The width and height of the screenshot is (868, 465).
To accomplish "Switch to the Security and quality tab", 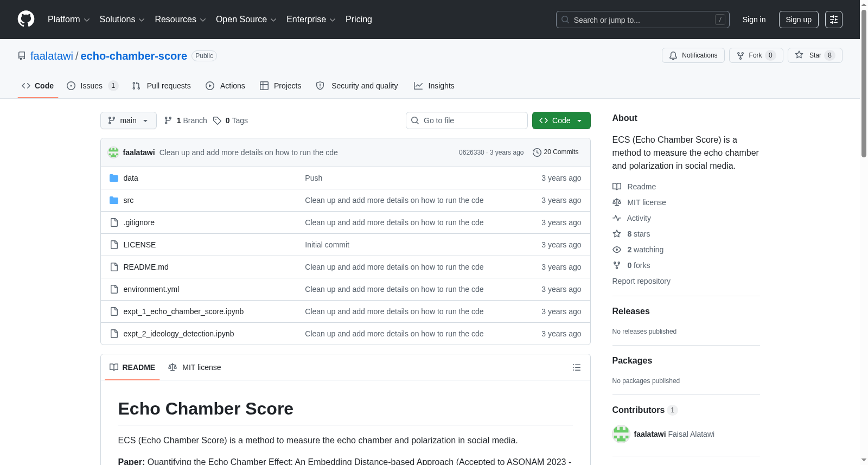I will [x=357, y=86].
